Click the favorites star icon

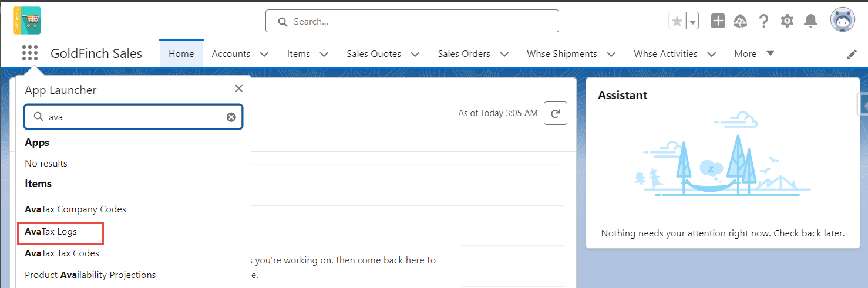click(677, 21)
